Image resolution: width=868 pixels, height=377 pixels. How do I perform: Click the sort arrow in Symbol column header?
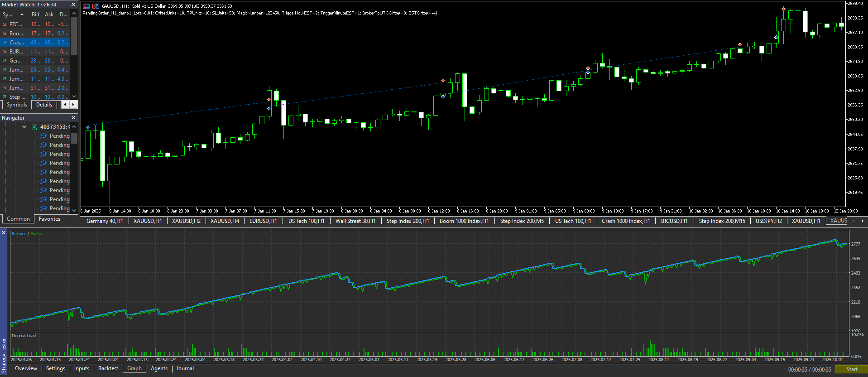[22, 14]
